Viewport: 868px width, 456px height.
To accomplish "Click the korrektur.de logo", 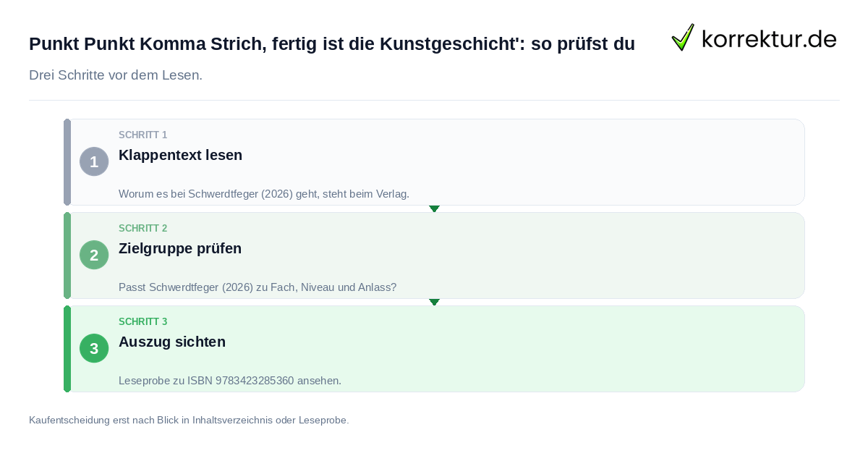I will [754, 38].
